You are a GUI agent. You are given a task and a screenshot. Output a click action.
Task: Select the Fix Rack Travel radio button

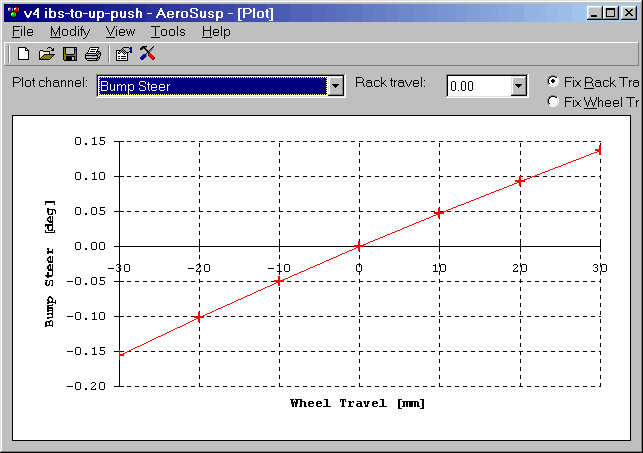coord(553,82)
